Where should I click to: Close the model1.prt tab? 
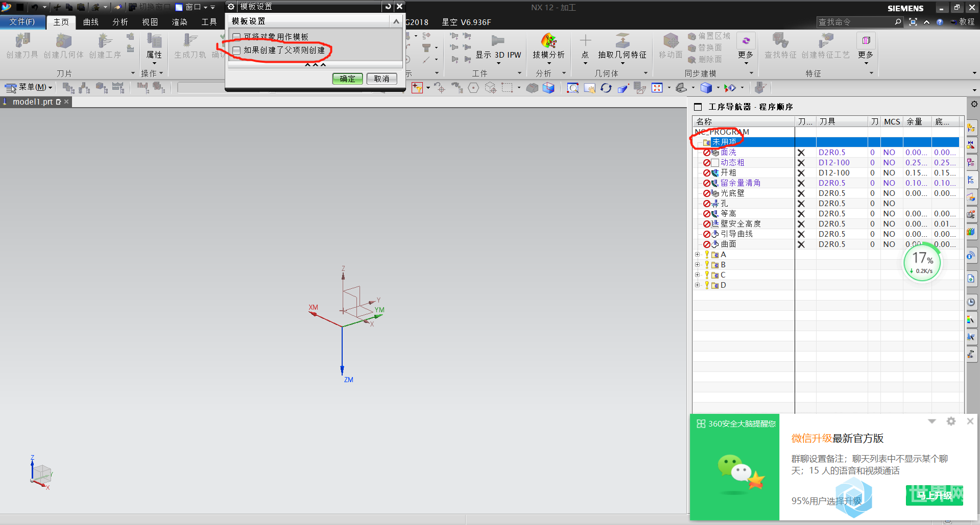[x=66, y=102]
